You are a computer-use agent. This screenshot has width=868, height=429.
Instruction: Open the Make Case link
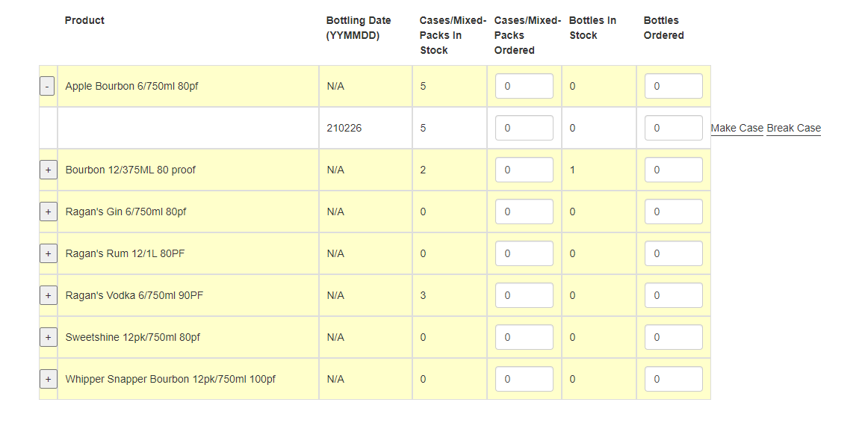click(737, 129)
